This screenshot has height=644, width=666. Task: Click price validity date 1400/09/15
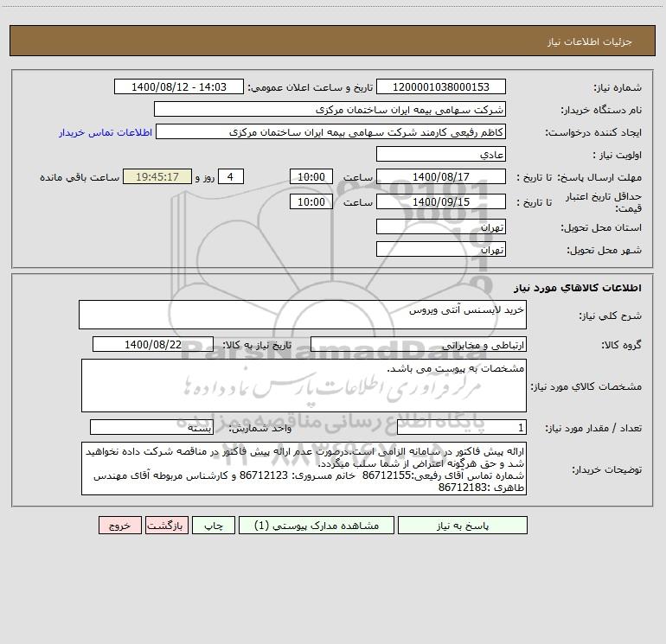[441, 202]
